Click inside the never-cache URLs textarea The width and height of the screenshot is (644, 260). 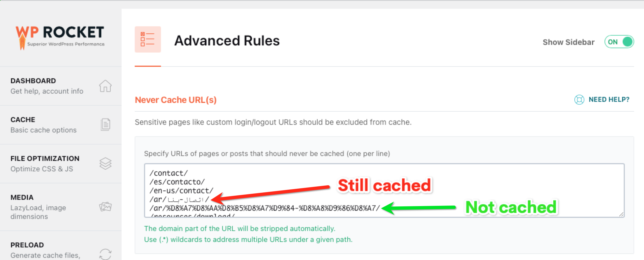(x=274, y=192)
